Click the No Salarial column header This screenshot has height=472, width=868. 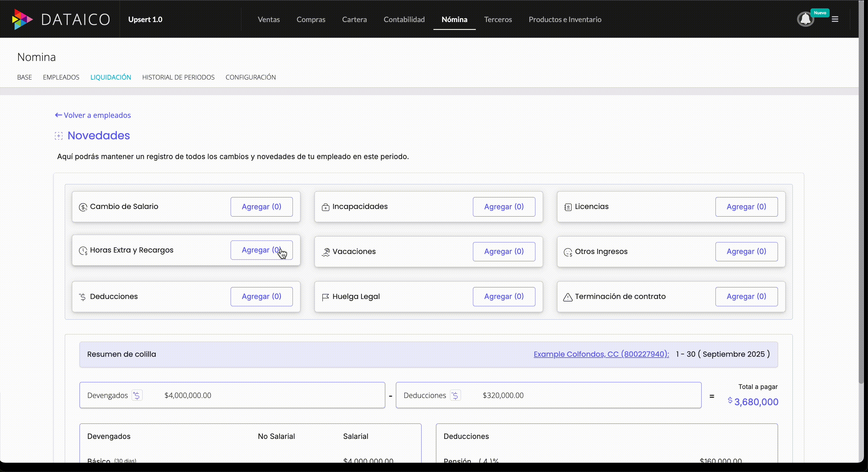coord(276,436)
